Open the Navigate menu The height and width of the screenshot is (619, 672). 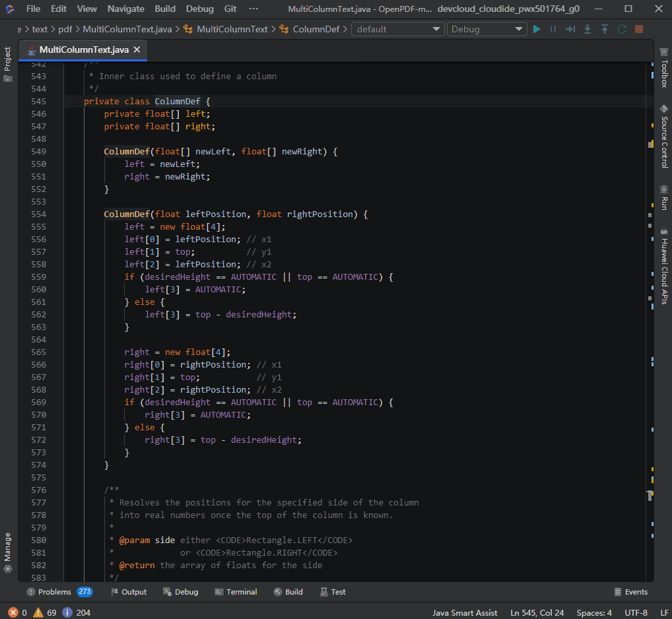125,9
